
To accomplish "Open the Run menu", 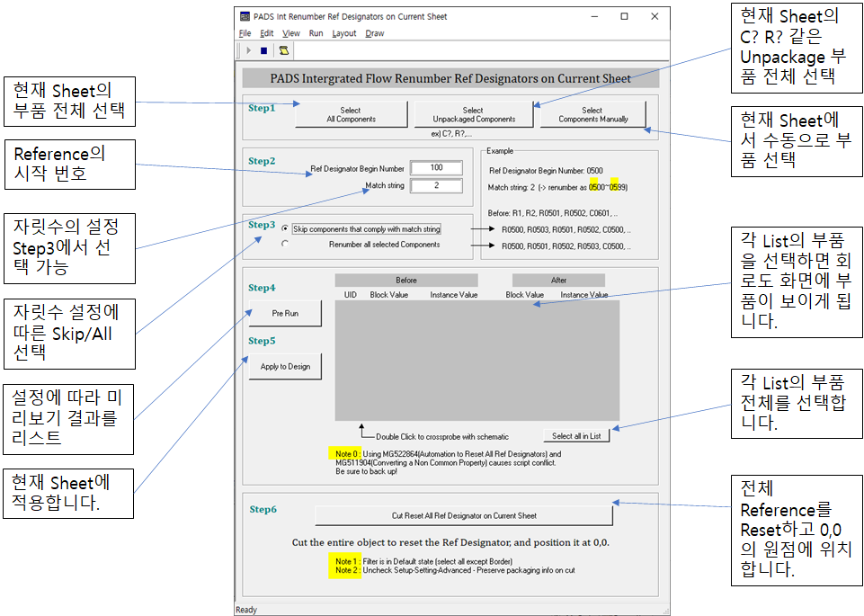I will point(316,33).
